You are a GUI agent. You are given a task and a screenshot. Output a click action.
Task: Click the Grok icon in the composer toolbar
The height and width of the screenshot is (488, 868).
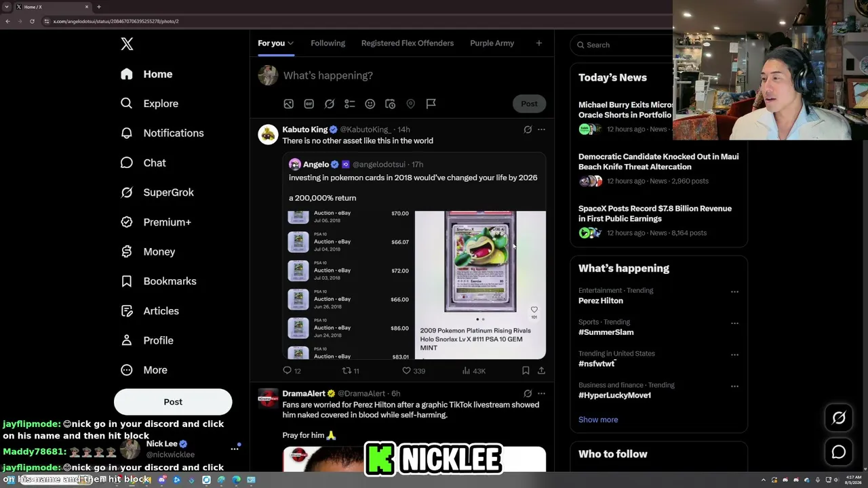tap(330, 104)
